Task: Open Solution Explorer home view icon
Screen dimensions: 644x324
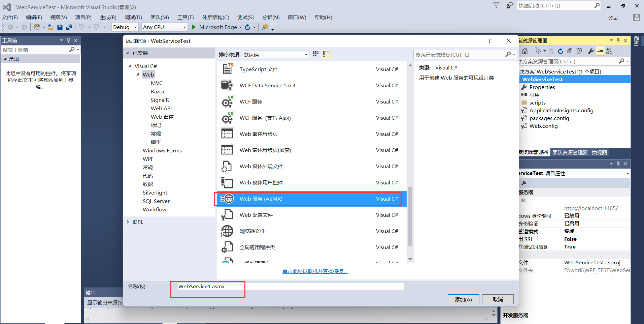Action: (525, 51)
